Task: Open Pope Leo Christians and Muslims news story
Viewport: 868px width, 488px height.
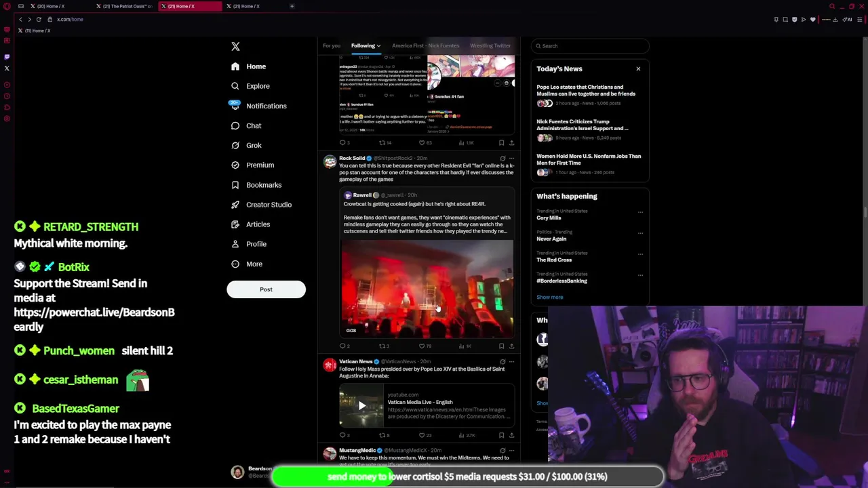Action: pos(589,96)
